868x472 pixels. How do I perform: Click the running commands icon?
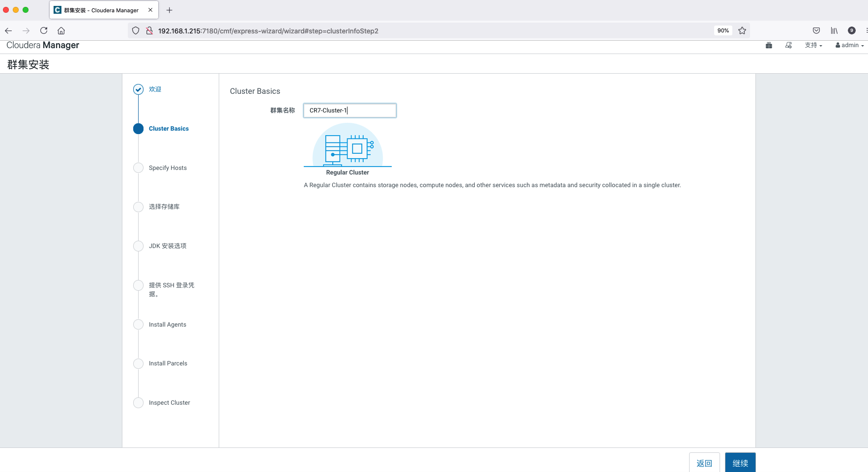[788, 45]
